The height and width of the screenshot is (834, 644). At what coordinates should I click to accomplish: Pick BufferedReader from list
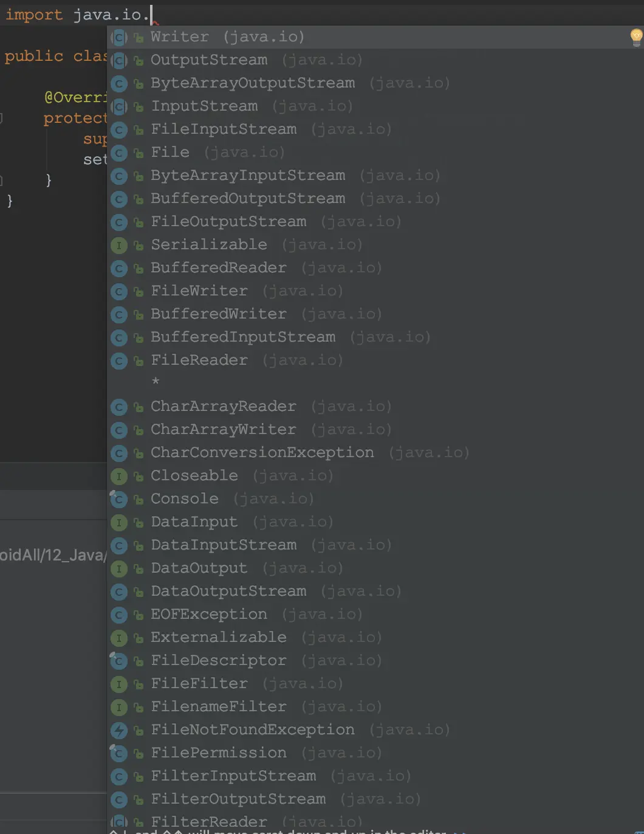coord(375,268)
